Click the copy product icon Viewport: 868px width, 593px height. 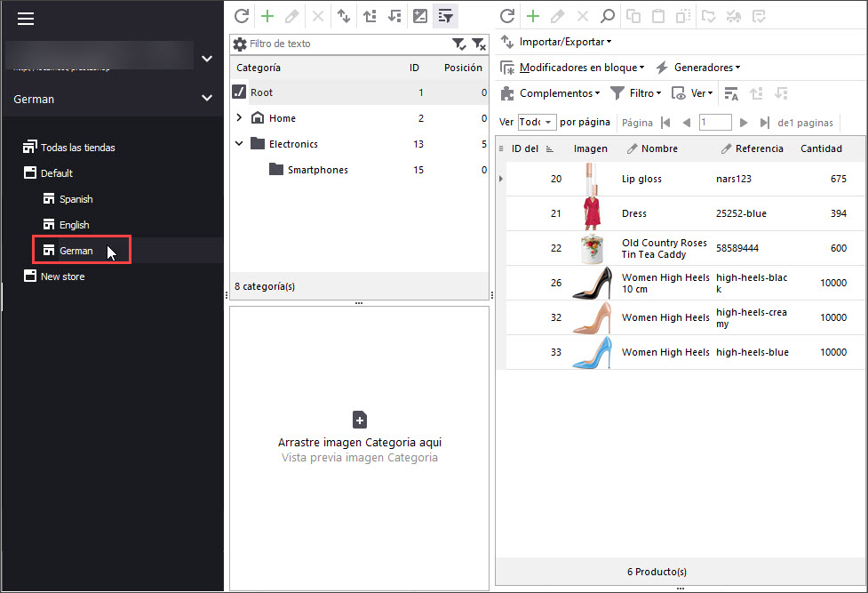point(633,16)
